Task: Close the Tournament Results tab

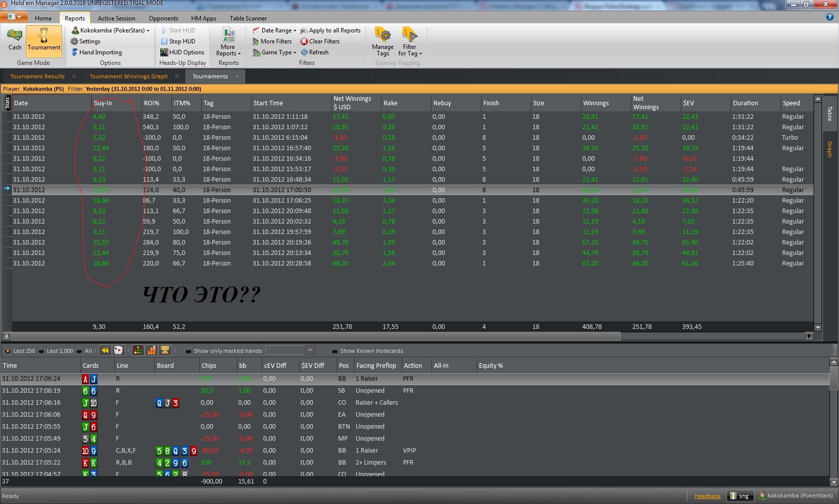Action: (x=74, y=76)
